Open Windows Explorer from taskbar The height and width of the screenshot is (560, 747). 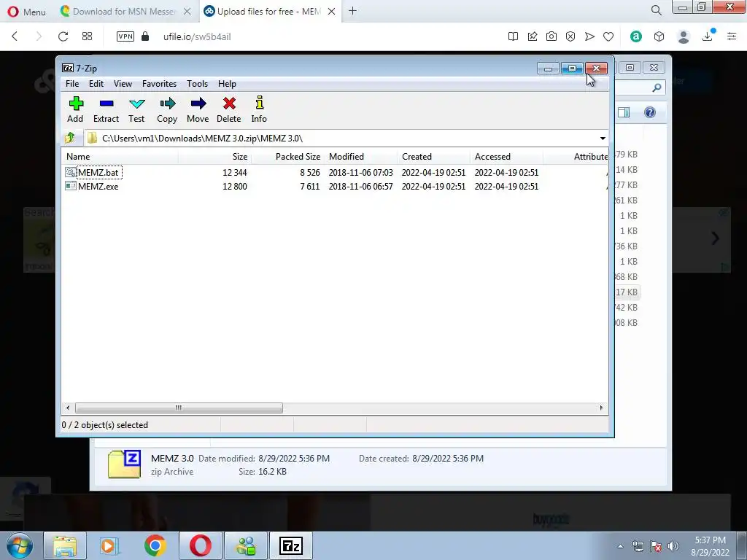click(65, 545)
